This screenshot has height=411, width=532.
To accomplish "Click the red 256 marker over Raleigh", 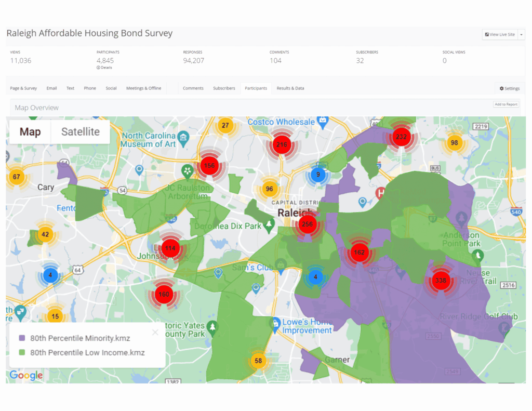I will [x=307, y=224].
